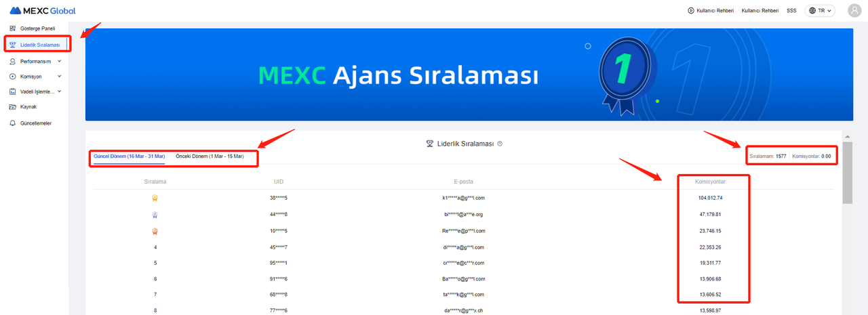Click the e-mail ending in @c***r.com
The height and width of the screenshot is (315, 868).
[463, 263]
